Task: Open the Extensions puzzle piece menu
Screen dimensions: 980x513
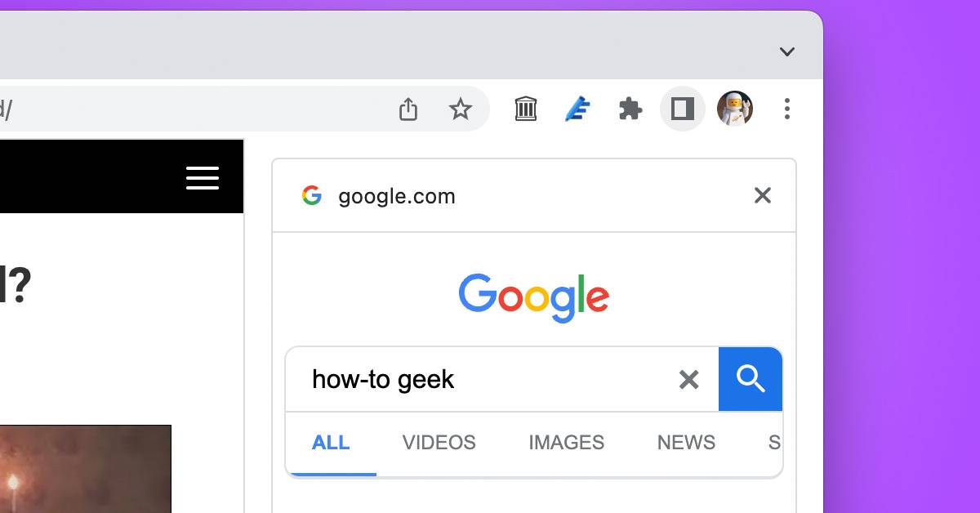Action: click(x=630, y=109)
